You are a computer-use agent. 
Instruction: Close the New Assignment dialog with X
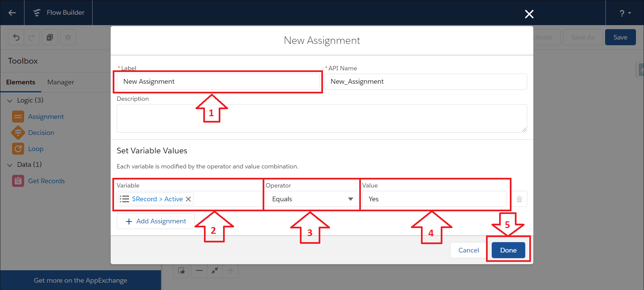tap(529, 14)
